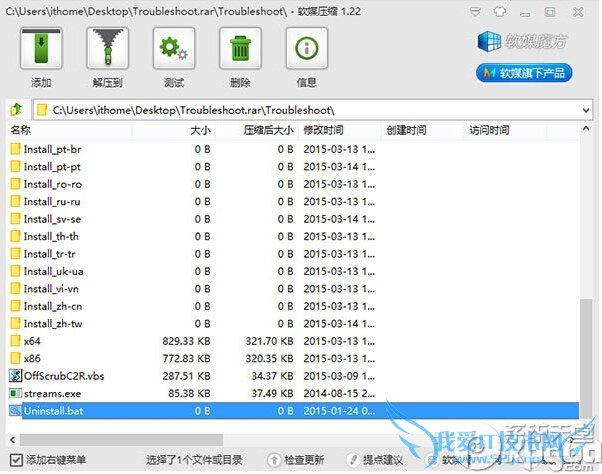Click the 287.51 KB size value
The height and width of the screenshot is (474, 602).
tap(186, 376)
